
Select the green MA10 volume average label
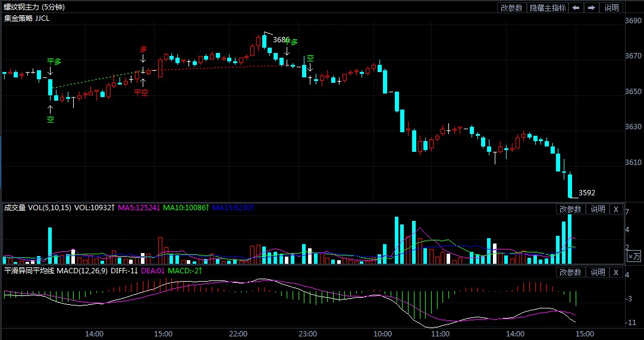pyautogui.click(x=186, y=208)
